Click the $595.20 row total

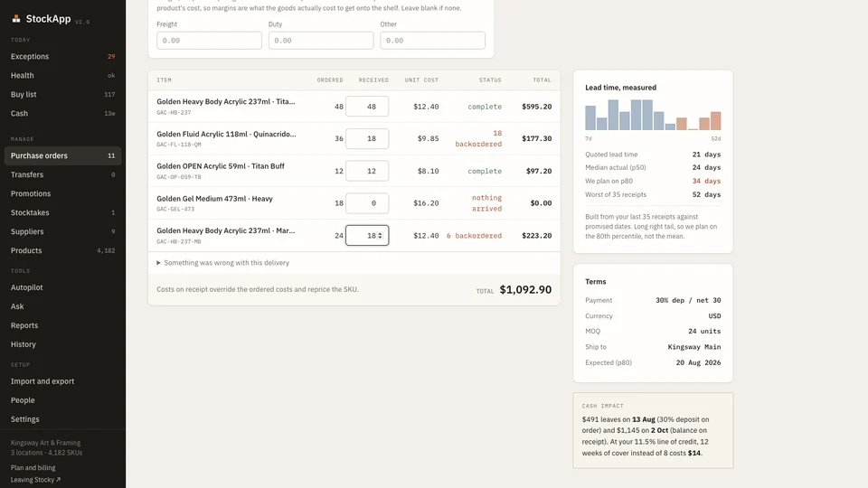[x=536, y=107]
